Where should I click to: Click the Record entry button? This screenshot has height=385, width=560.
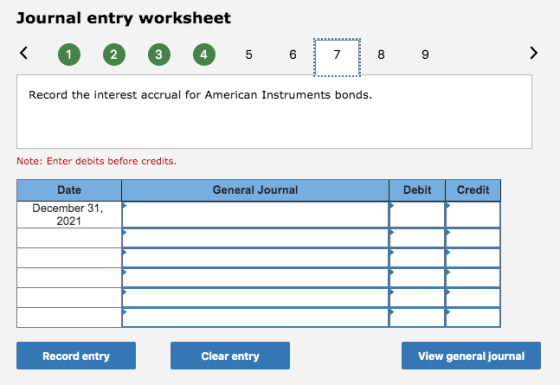click(x=76, y=356)
